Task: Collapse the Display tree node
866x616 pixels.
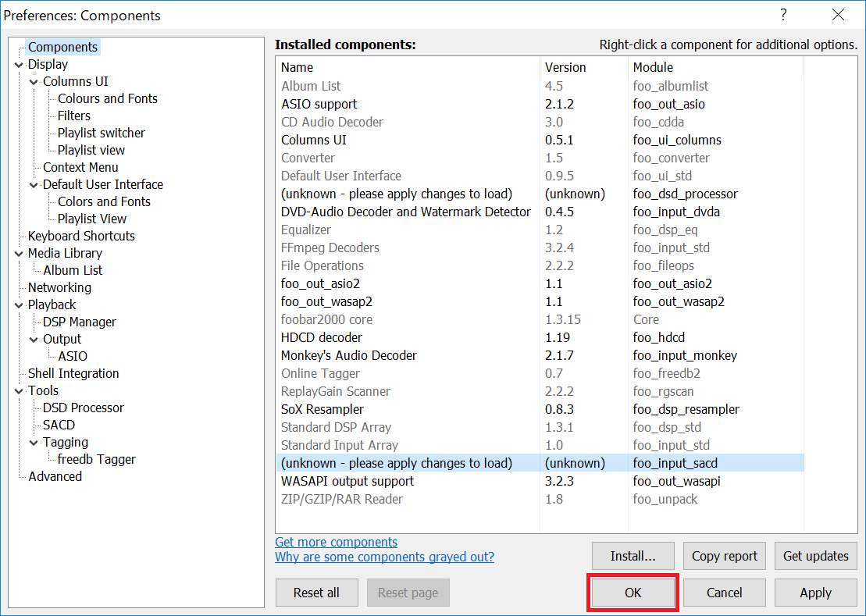Action: coord(19,65)
